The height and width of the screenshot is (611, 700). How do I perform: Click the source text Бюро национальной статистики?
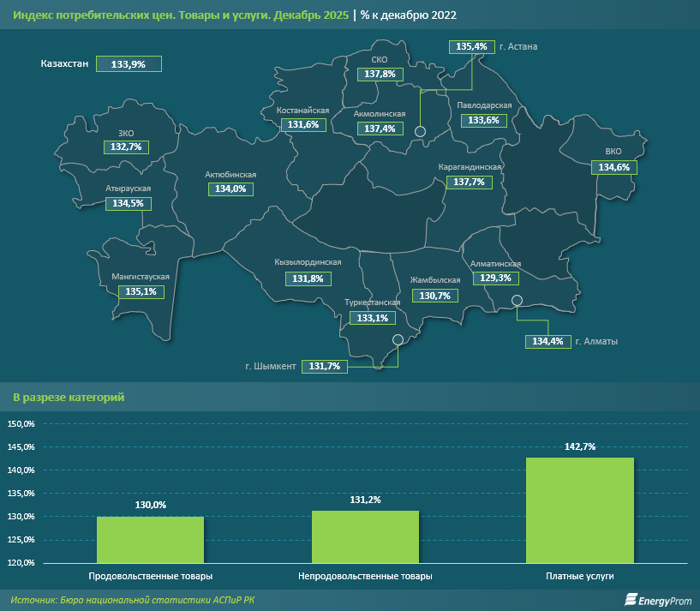click(x=133, y=600)
